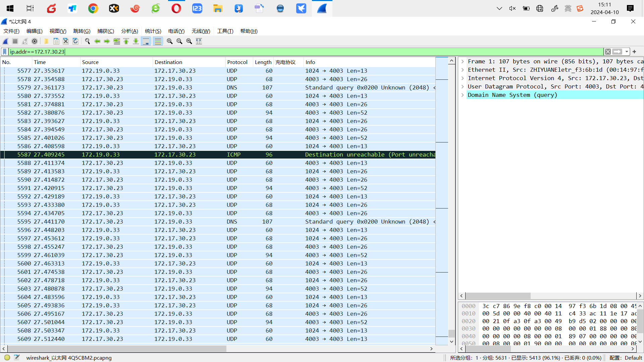Click the packet list vertical scrollbar thumb
Viewport: 644px width, 362px height.
coord(451,334)
